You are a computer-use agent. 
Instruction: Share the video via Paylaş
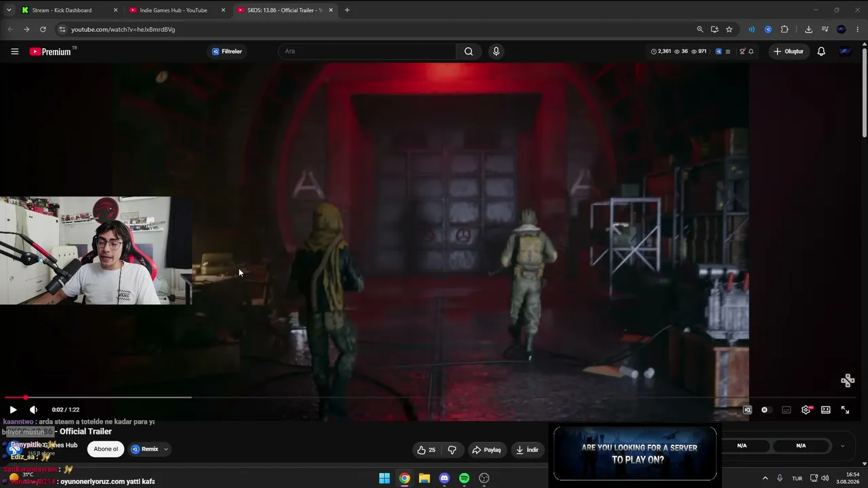(486, 449)
